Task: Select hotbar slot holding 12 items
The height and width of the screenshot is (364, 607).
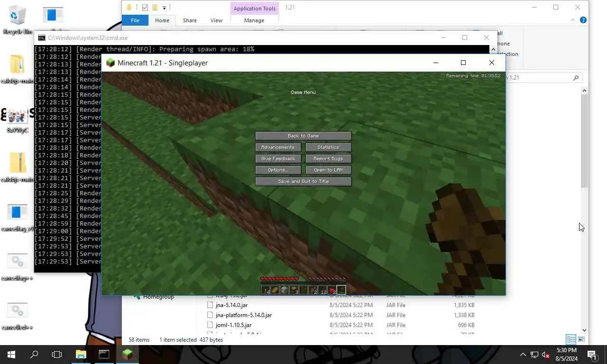Action: [322, 290]
